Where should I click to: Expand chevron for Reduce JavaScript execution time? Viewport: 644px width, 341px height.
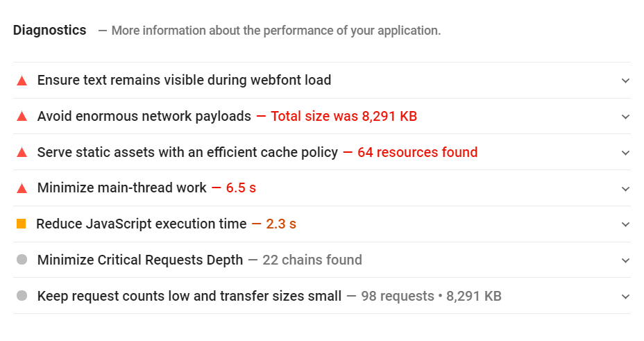[x=625, y=224]
